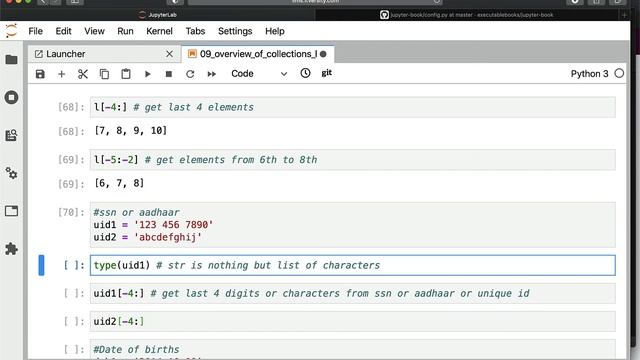Open the Tabs menu
The height and width of the screenshot is (360, 640).
(x=195, y=31)
